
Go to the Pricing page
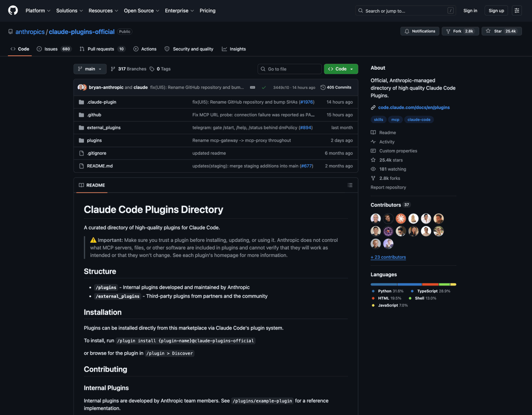point(207,11)
